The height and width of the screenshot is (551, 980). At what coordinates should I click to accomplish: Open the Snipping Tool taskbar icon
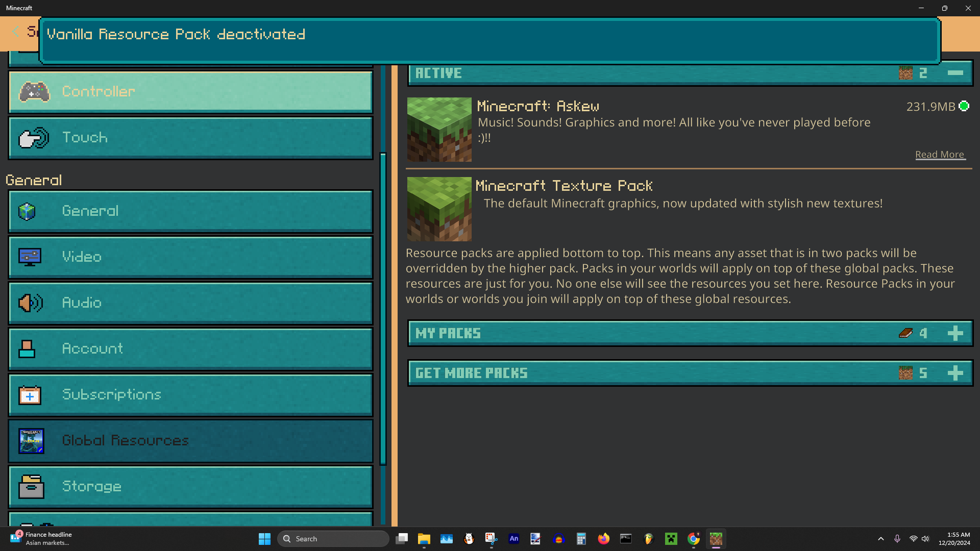(492, 539)
